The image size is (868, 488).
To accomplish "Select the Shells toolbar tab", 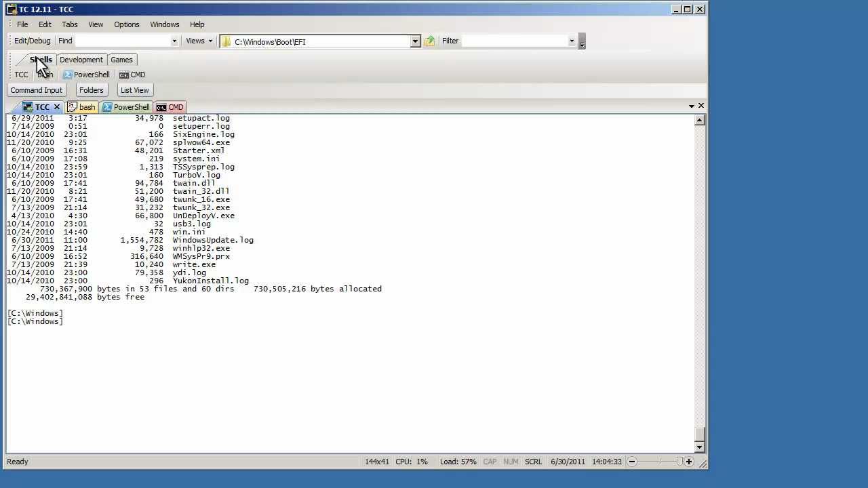I will point(40,60).
